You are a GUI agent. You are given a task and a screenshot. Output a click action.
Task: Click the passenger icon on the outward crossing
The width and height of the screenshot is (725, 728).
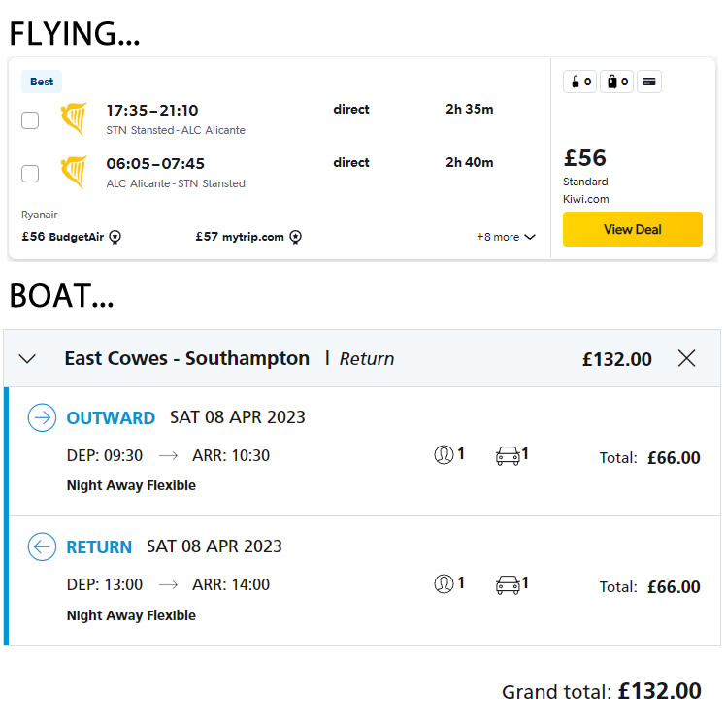[444, 454]
